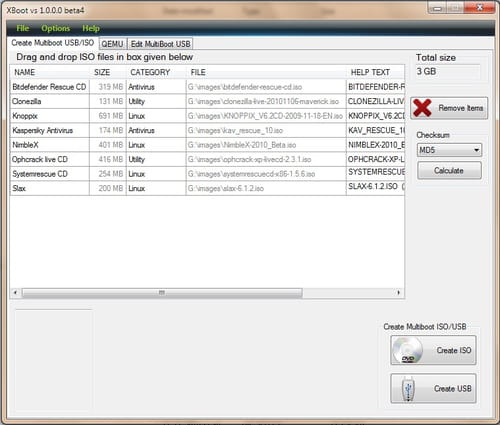Click the left arrow of horizontal scrollbar
Screen dimensions: 500x425
click(15, 293)
